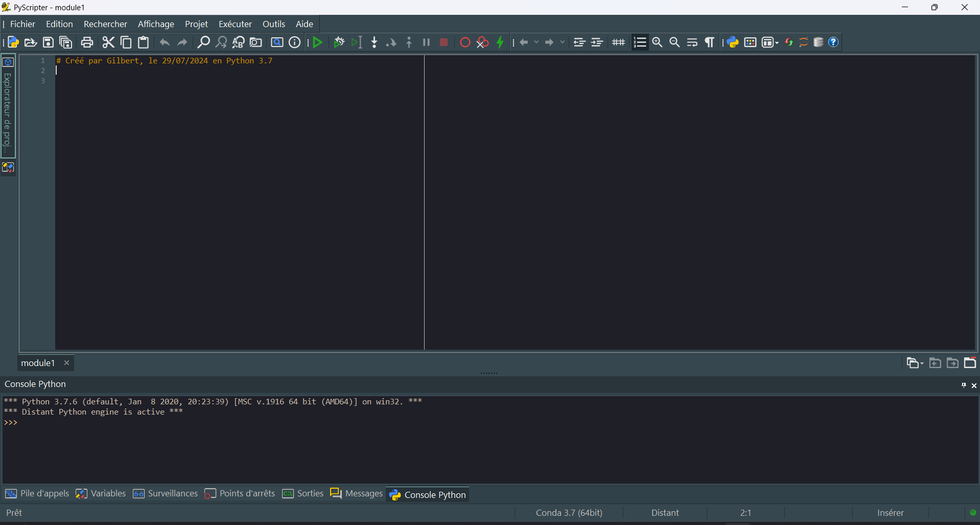Pause the running script
This screenshot has width=980, height=525.
[427, 42]
